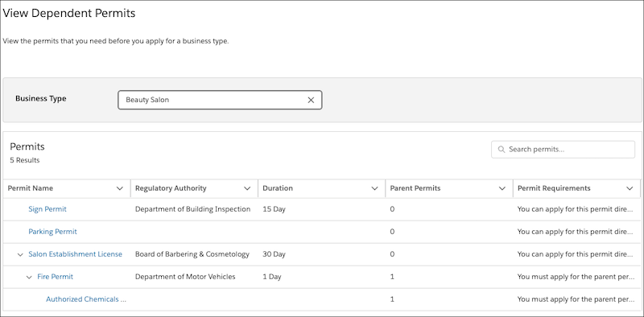The width and height of the screenshot is (644, 317).
Task: Open the Permit Name column menu chevron
Action: [x=119, y=188]
